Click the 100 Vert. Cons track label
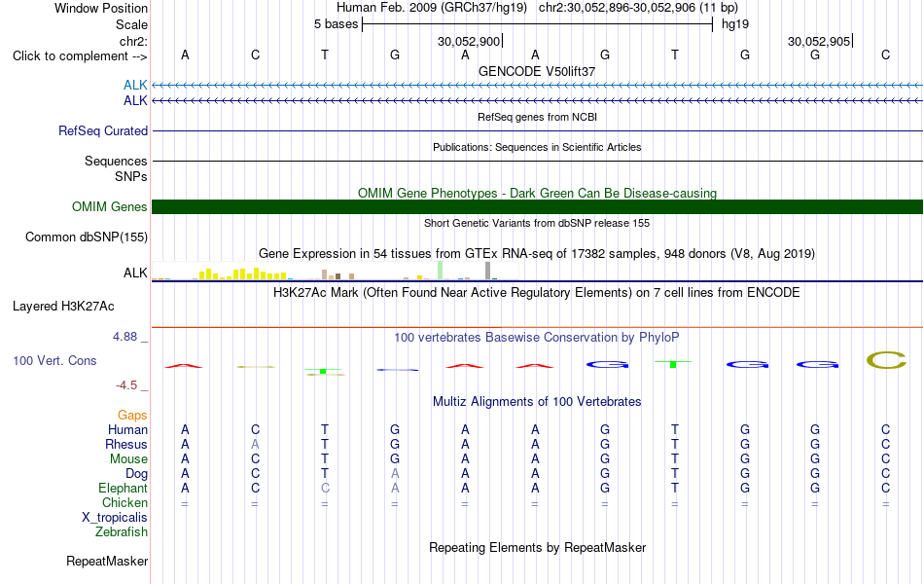Screen dimensions: 924x584 (54, 360)
